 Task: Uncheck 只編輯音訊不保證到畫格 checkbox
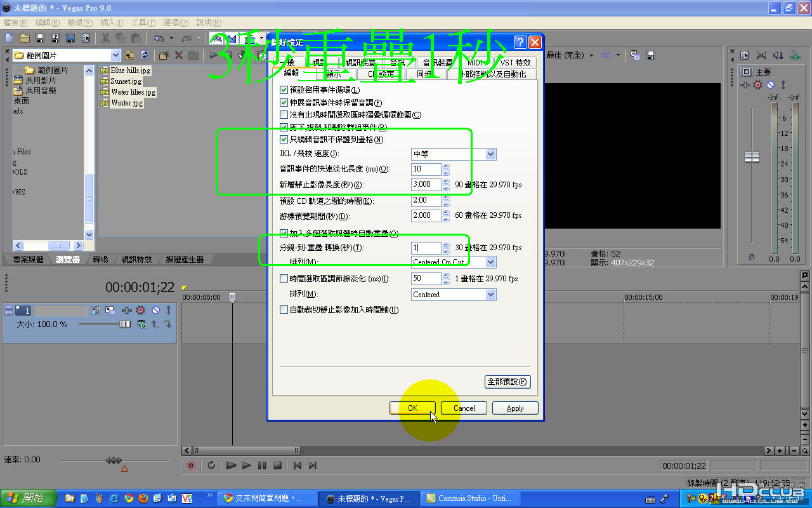pyautogui.click(x=284, y=139)
